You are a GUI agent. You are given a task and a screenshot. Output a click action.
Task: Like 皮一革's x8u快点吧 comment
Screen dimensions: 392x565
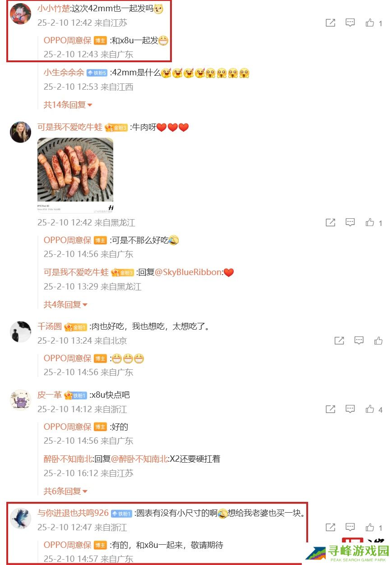(x=374, y=409)
